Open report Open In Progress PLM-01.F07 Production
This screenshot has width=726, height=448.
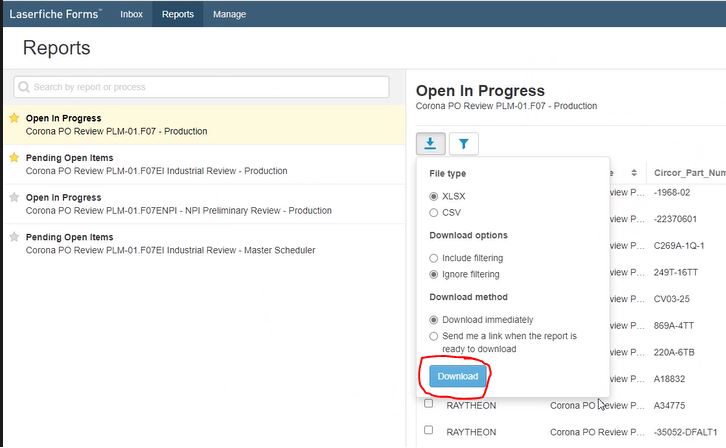pyautogui.click(x=204, y=125)
